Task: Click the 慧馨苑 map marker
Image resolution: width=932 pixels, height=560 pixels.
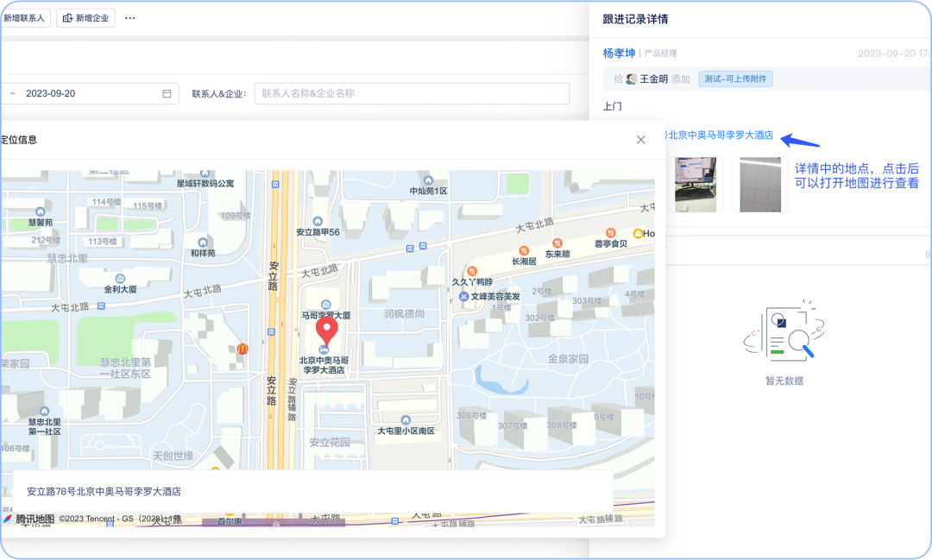Action: (x=40, y=211)
